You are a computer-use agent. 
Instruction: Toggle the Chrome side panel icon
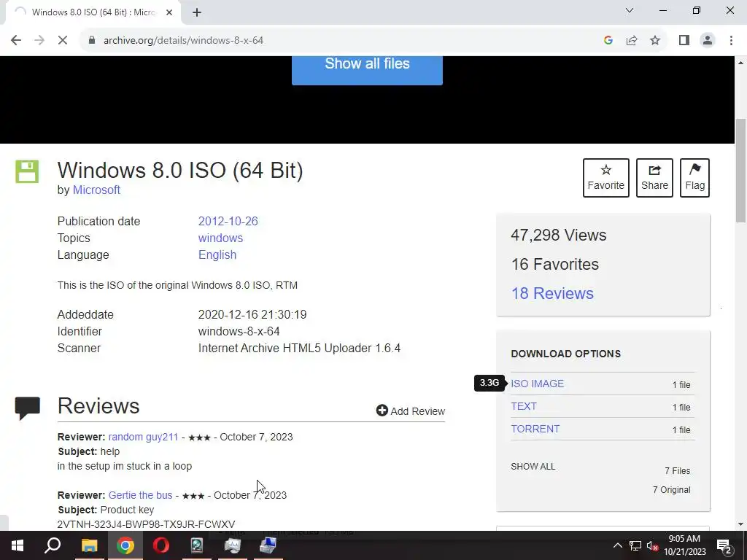click(x=684, y=41)
